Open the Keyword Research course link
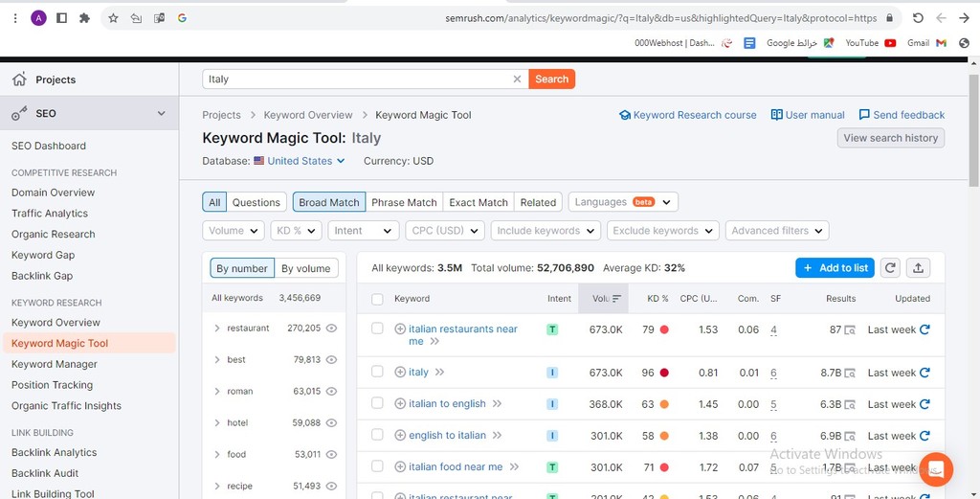This screenshot has height=499, width=980. coord(687,115)
